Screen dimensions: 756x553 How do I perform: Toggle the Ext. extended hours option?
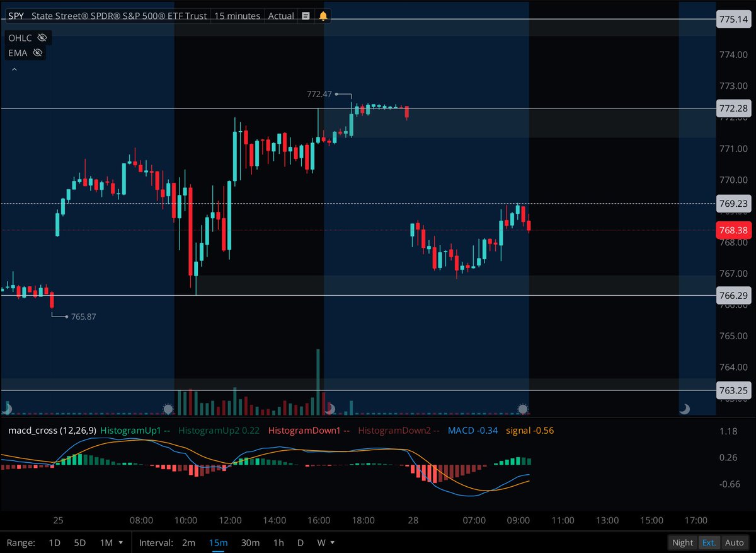pyautogui.click(x=709, y=542)
